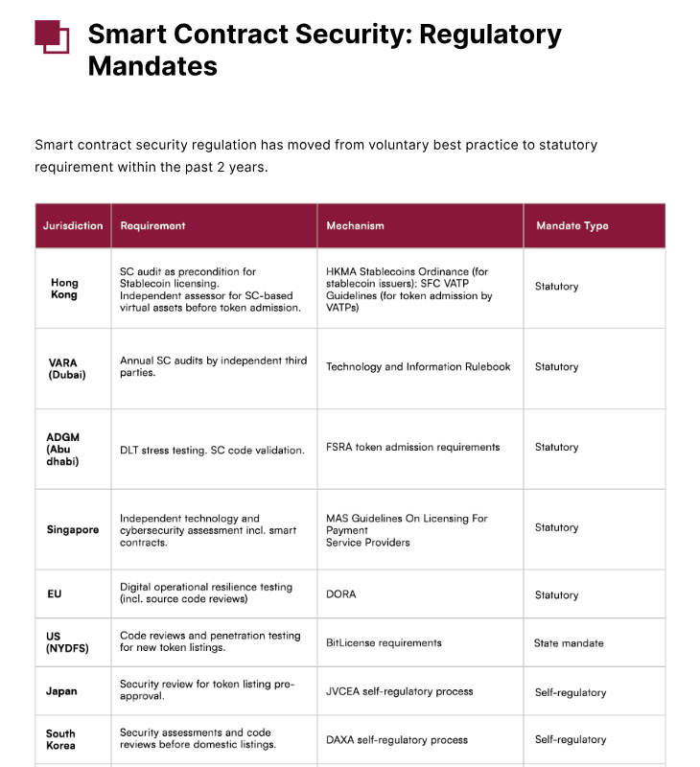Image resolution: width=700 pixels, height=767 pixels.
Task: Select the Requirement column header
Action: [152, 226]
